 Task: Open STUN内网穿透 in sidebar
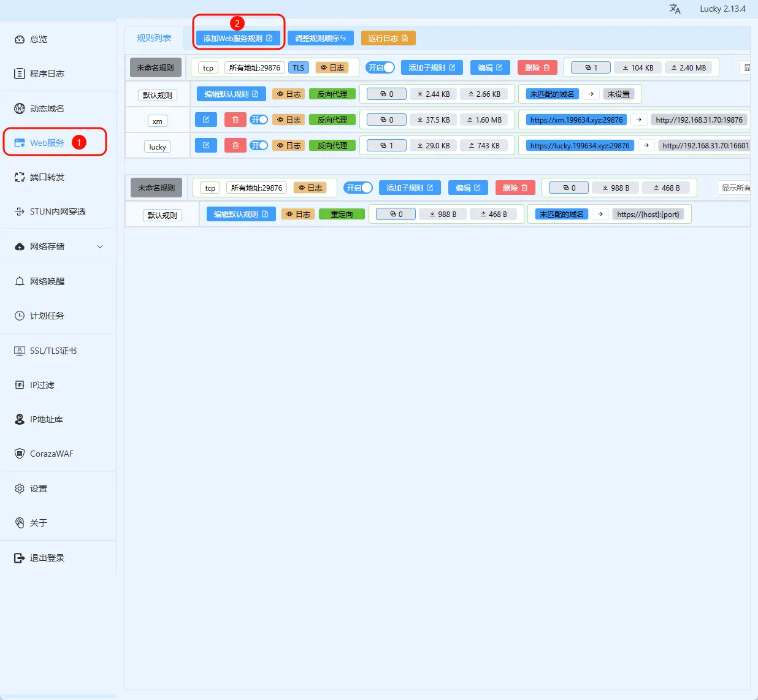58,211
